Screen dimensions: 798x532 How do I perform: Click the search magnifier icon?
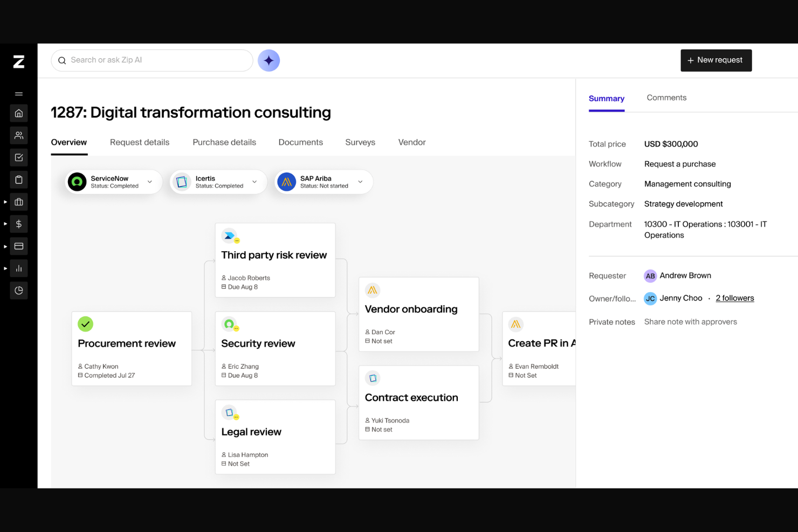click(x=62, y=60)
